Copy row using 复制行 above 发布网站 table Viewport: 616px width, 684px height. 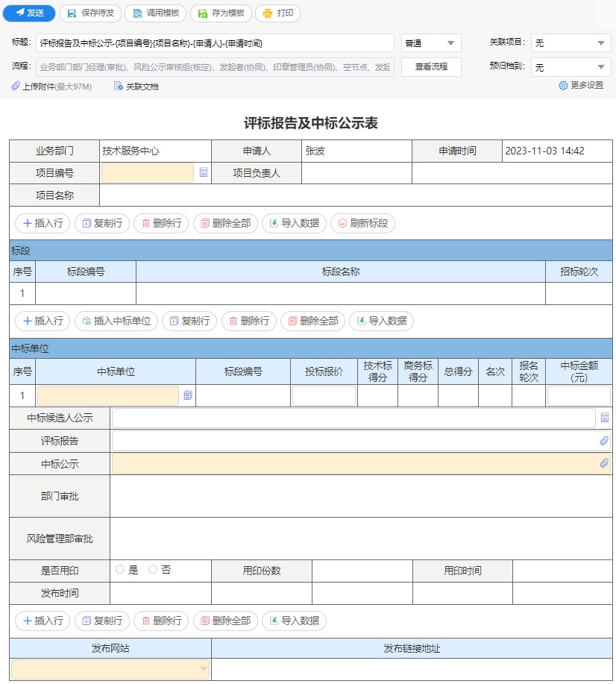coord(102,621)
